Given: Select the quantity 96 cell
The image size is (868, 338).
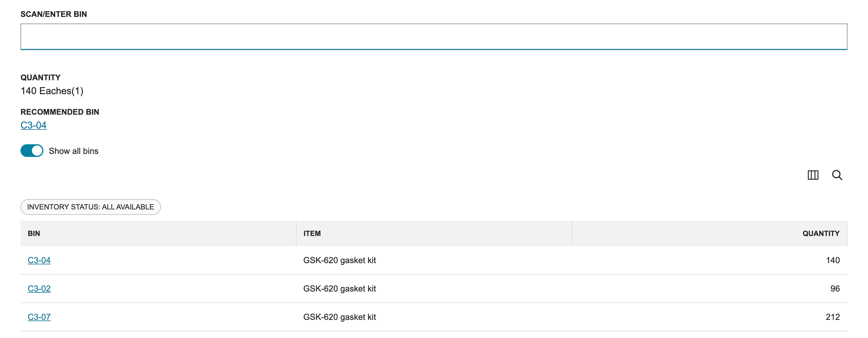Looking at the screenshot, I should coord(835,289).
